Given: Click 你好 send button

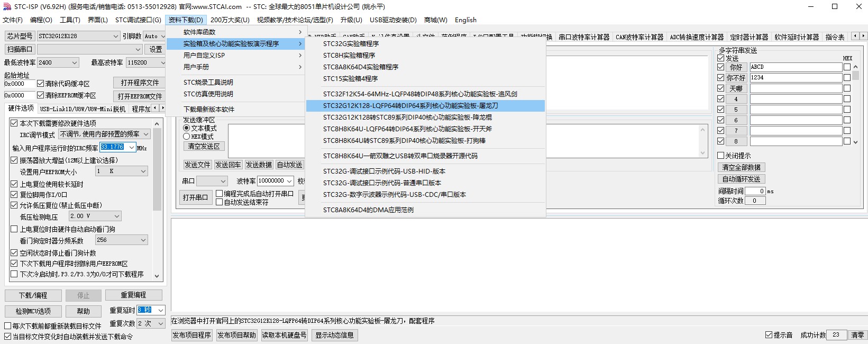Looking at the screenshot, I should [x=736, y=67].
